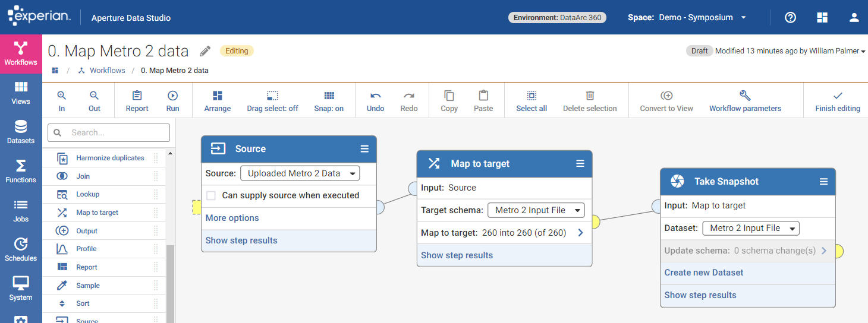Screen dimensions: 868x323
Task: Run the workflow from the toolbar
Action: click(x=172, y=96)
